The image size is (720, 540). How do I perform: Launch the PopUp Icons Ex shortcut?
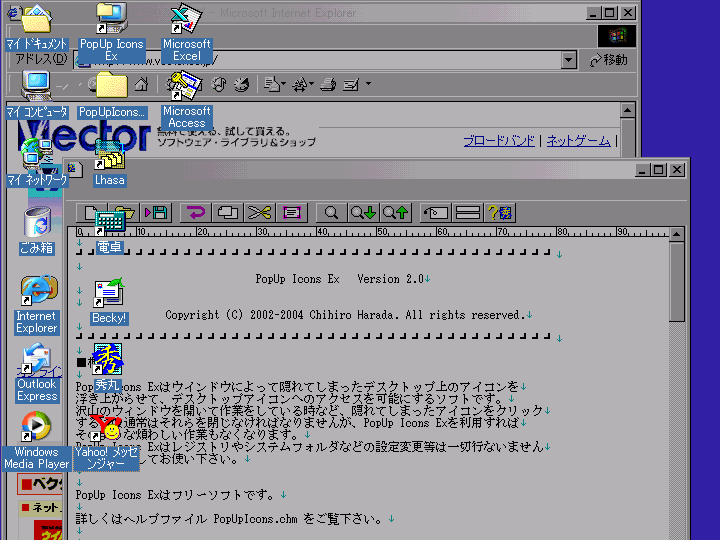click(112, 32)
